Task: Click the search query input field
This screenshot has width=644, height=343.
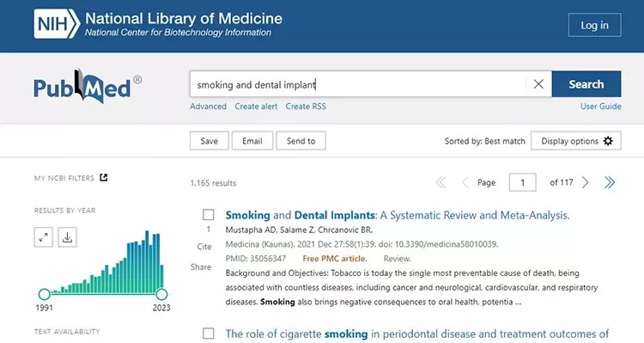Action: 358,84
